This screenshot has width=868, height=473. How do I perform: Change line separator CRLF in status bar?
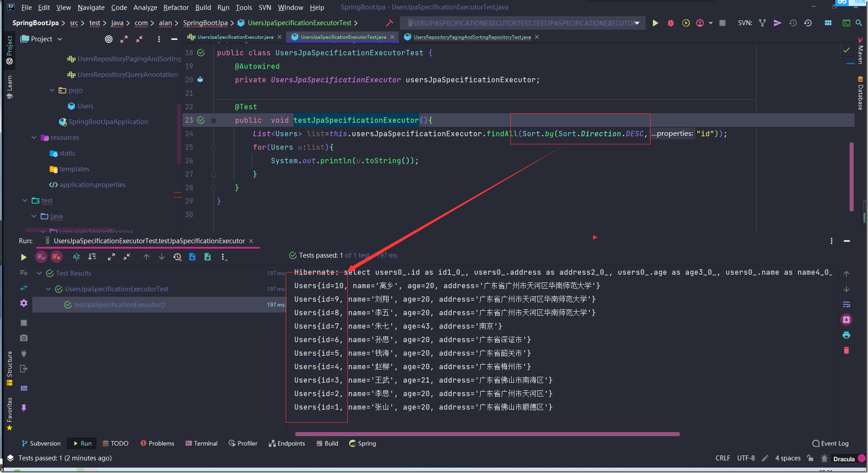(x=722, y=458)
